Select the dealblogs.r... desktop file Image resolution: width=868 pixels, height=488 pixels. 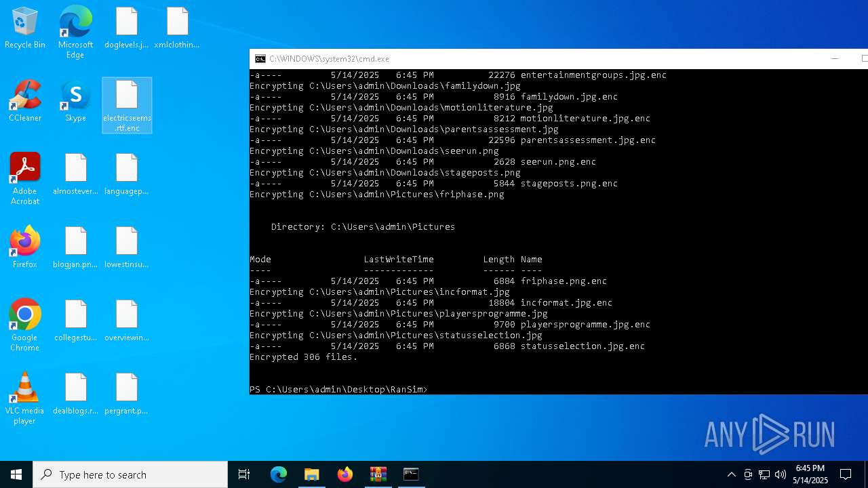point(75,394)
